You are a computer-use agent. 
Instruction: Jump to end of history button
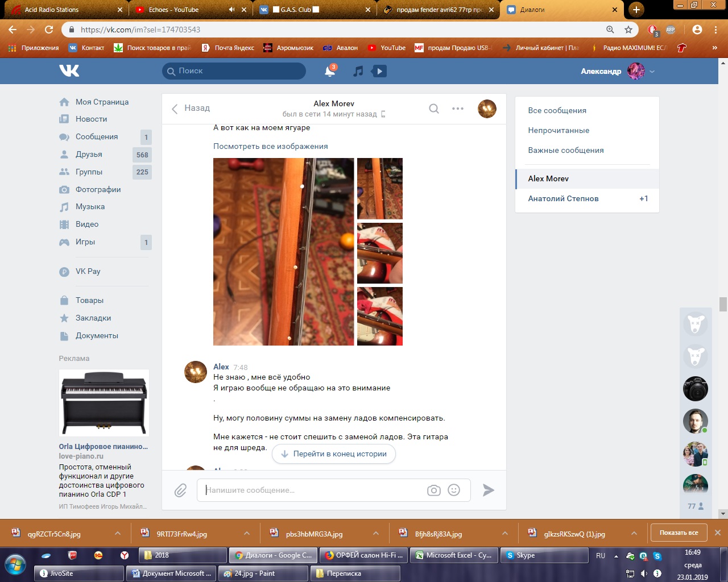click(x=334, y=454)
